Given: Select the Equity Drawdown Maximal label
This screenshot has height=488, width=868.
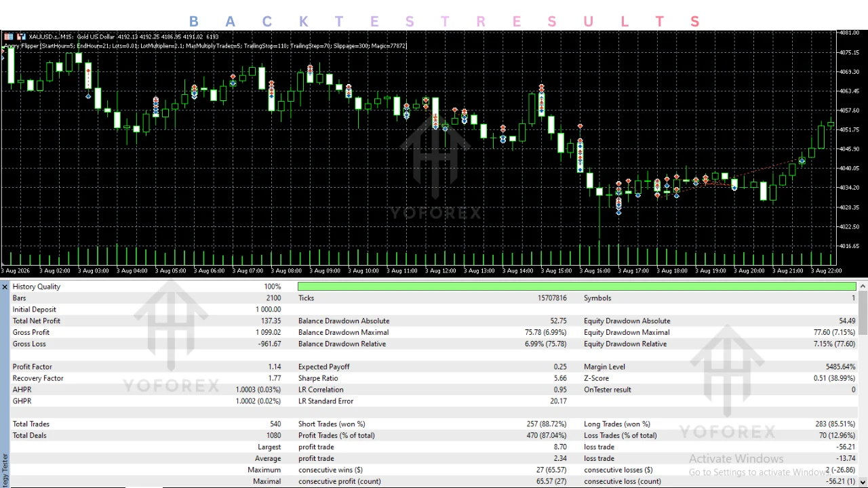Looking at the screenshot, I should point(627,333).
